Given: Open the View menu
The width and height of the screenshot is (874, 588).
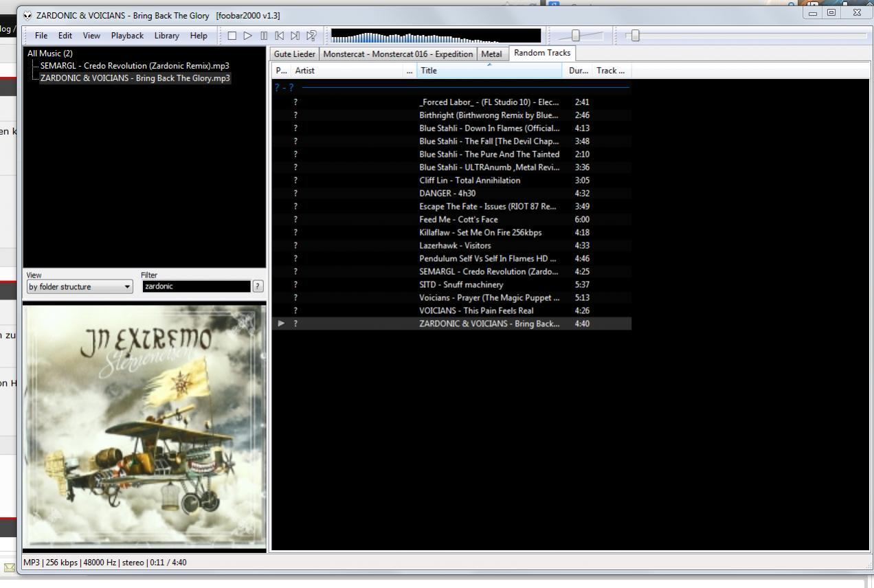Looking at the screenshot, I should (x=91, y=36).
